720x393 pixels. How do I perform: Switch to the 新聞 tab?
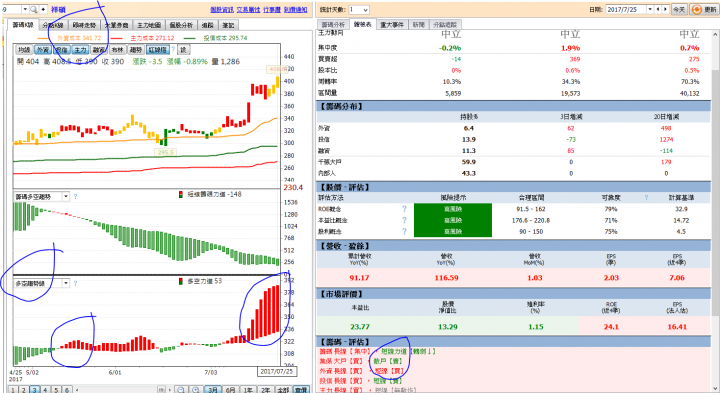click(418, 25)
